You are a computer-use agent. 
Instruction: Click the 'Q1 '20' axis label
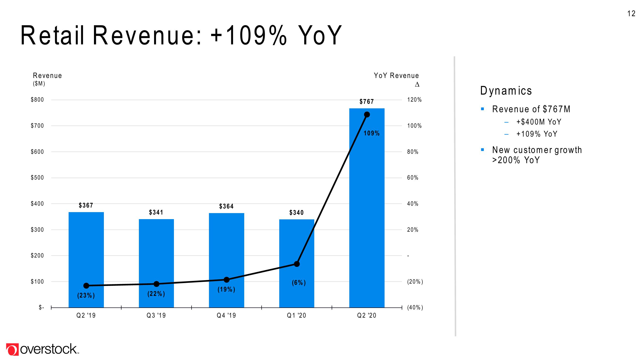pos(296,315)
